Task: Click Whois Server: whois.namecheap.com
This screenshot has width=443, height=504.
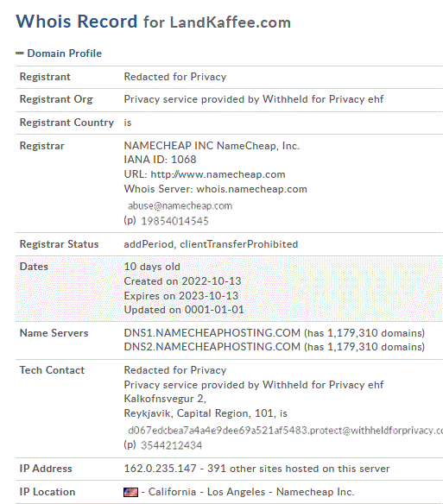Action: pyautogui.click(x=216, y=189)
